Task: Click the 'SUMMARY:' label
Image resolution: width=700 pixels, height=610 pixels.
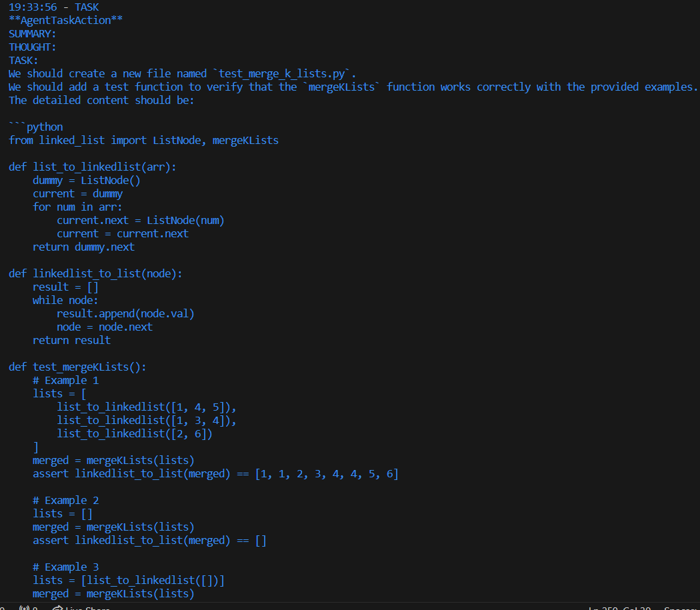Action: 32,34
